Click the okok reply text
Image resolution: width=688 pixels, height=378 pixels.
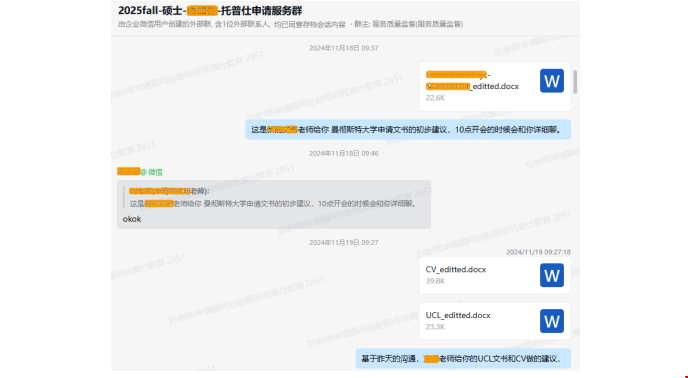point(132,219)
